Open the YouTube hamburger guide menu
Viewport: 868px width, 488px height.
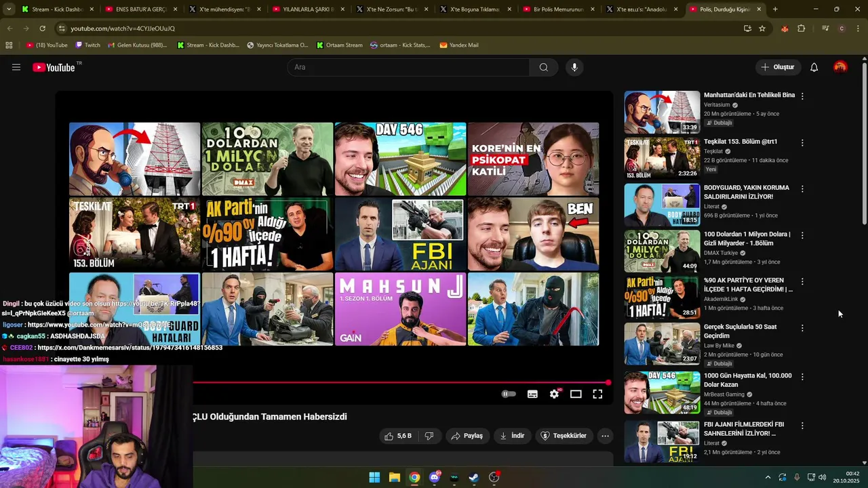(16, 67)
